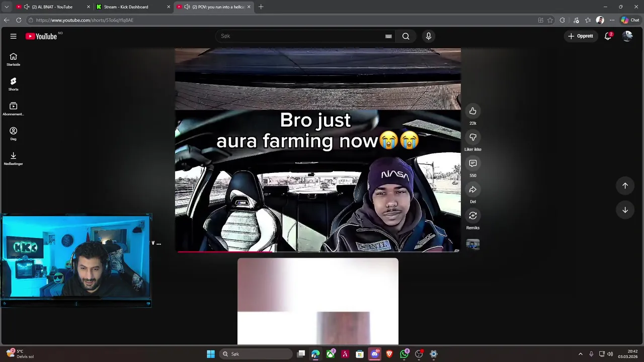The image size is (644, 362).
Task: Pause the playing Short video
Action: tap(318, 150)
